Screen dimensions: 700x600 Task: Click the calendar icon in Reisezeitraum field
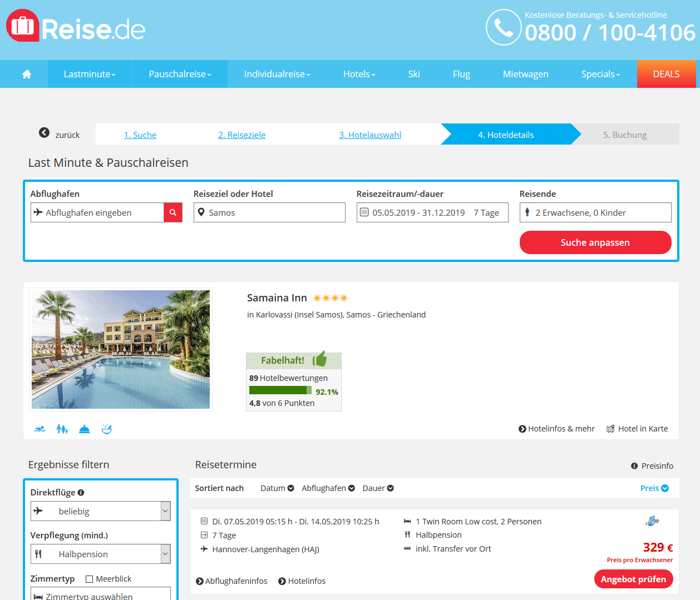tap(364, 212)
